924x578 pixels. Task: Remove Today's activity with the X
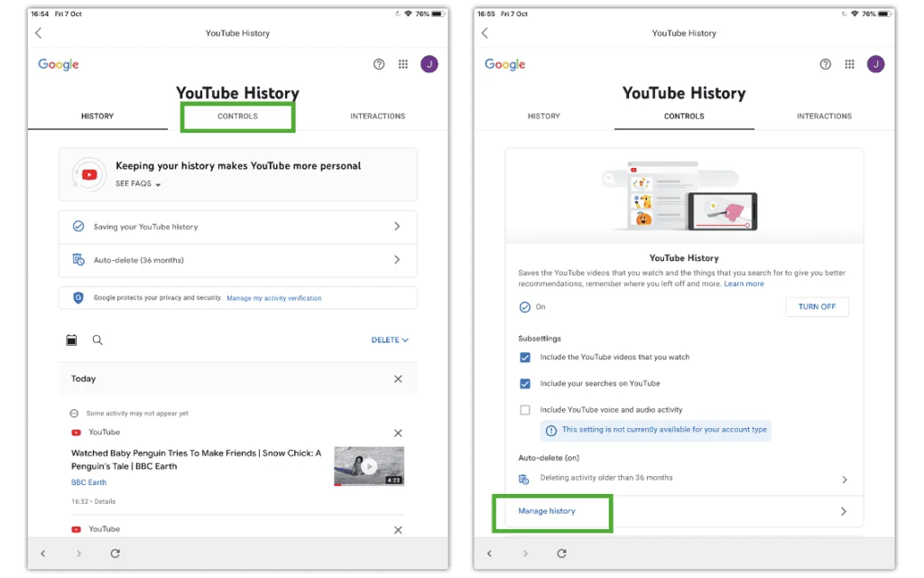pos(398,378)
